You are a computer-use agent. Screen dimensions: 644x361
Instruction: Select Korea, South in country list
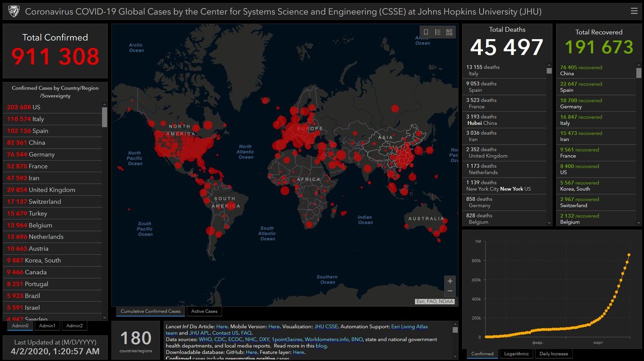click(x=52, y=261)
